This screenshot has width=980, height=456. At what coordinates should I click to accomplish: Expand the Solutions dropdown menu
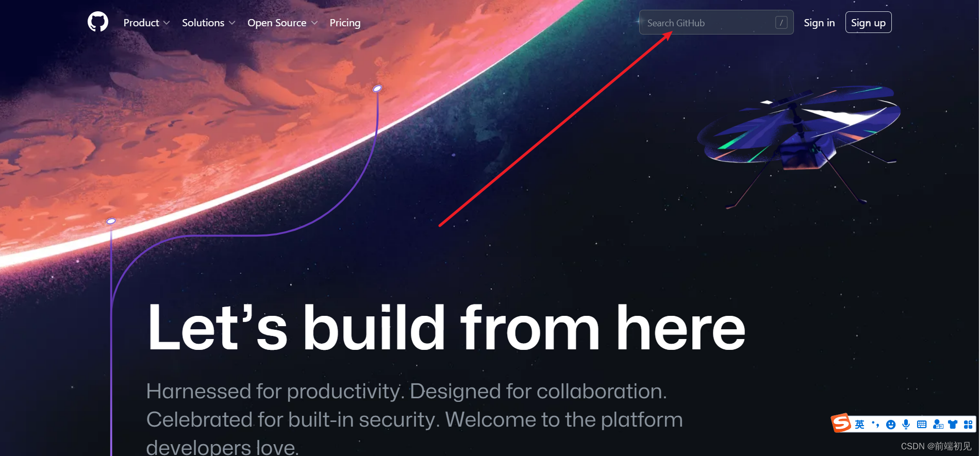point(208,23)
